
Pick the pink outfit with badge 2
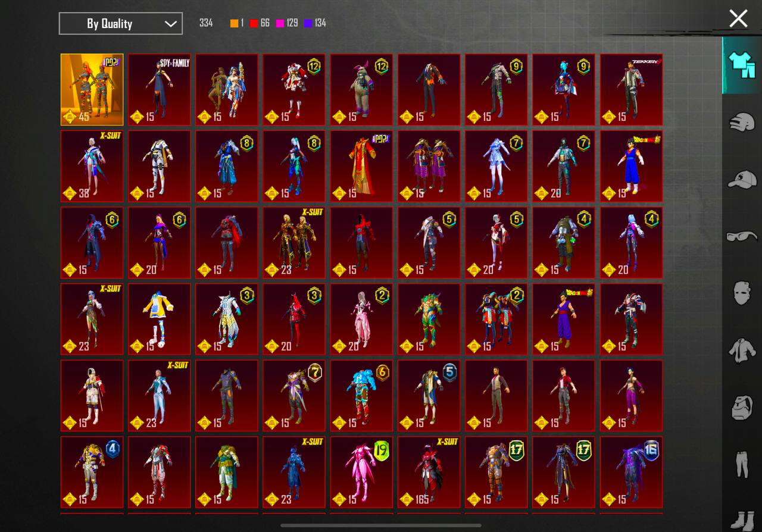[362, 319]
